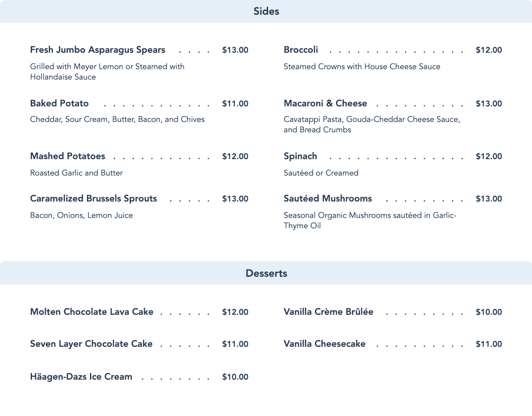Click the Broccoli $12.00 price

point(489,50)
